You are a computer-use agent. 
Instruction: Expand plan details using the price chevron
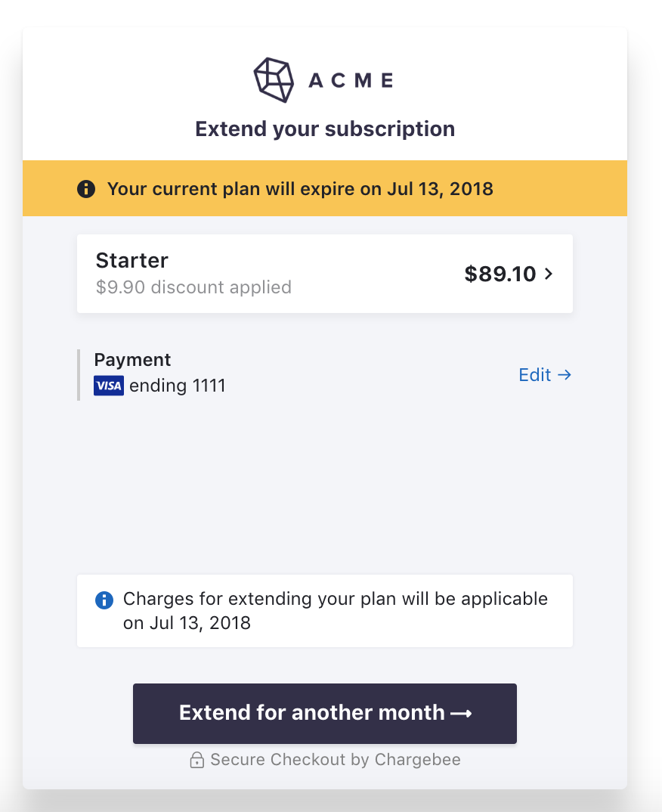pyautogui.click(x=549, y=274)
